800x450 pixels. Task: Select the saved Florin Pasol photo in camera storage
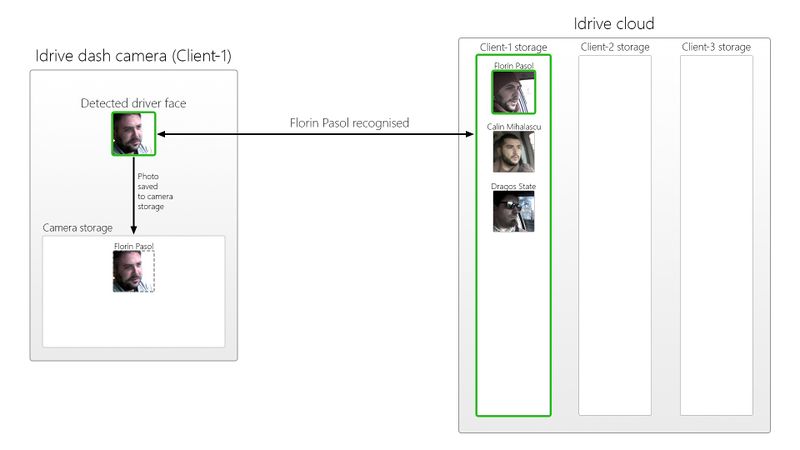pos(133,271)
